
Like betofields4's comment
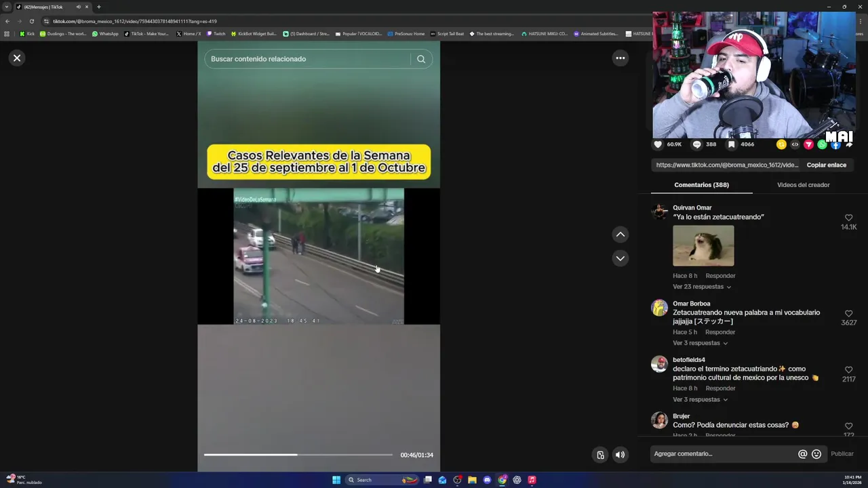[x=848, y=370]
